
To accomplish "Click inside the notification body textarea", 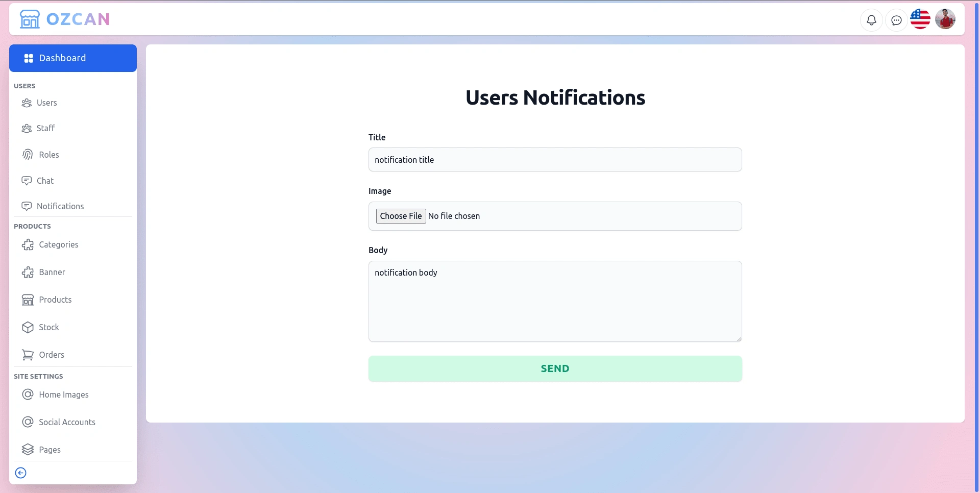I will pos(555,302).
